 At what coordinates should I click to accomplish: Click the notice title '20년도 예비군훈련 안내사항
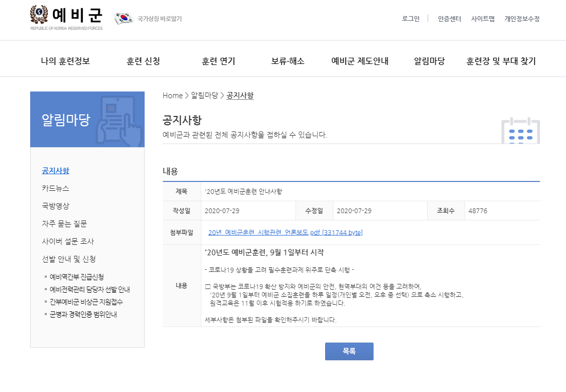(x=243, y=191)
